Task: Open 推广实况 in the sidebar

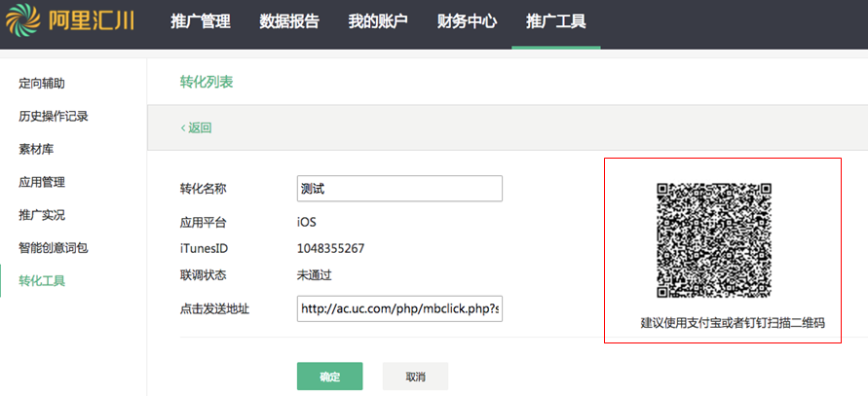Action: click(42, 215)
